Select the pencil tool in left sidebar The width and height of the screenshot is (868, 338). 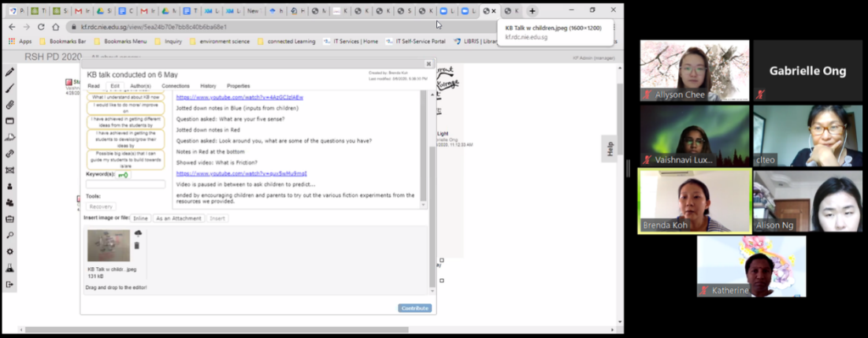(x=10, y=72)
